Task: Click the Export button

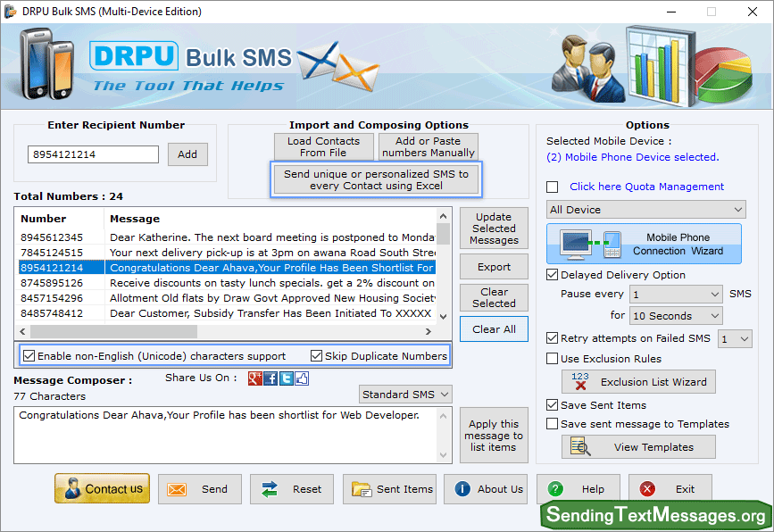Action: click(x=494, y=267)
